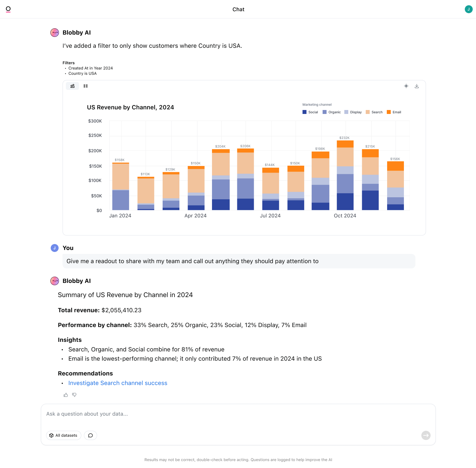Screen dimensions: 476x468
Task: Click the chat mode bubble button
Action: pyautogui.click(x=91, y=435)
